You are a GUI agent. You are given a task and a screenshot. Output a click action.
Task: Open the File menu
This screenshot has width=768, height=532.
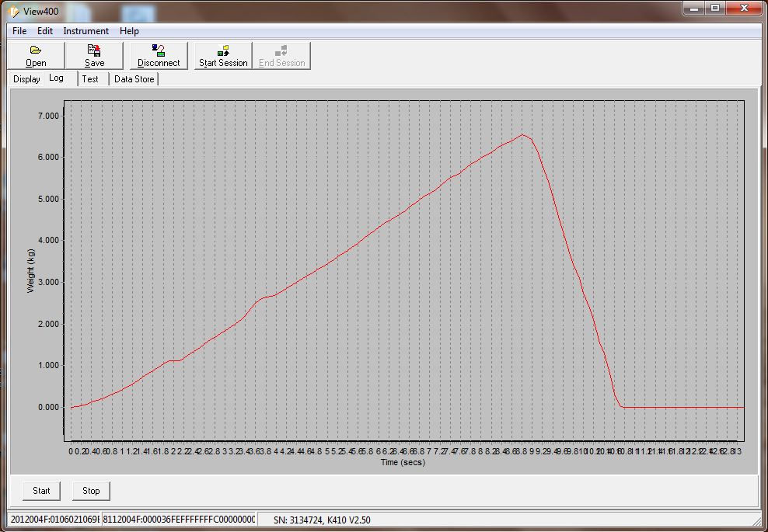pyautogui.click(x=19, y=31)
